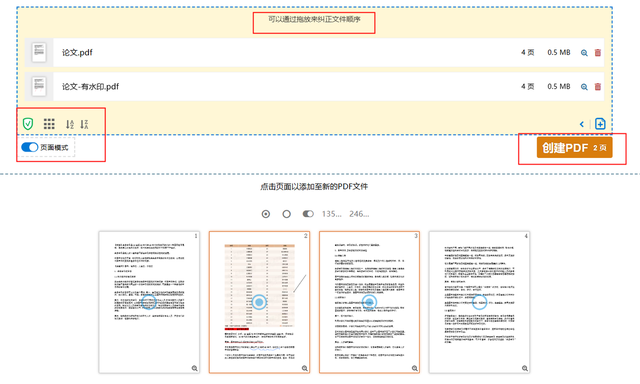Viewport: 640px width, 384px height.
Task: Delete 论文-有水印.pdf with trash icon
Action: [598, 87]
